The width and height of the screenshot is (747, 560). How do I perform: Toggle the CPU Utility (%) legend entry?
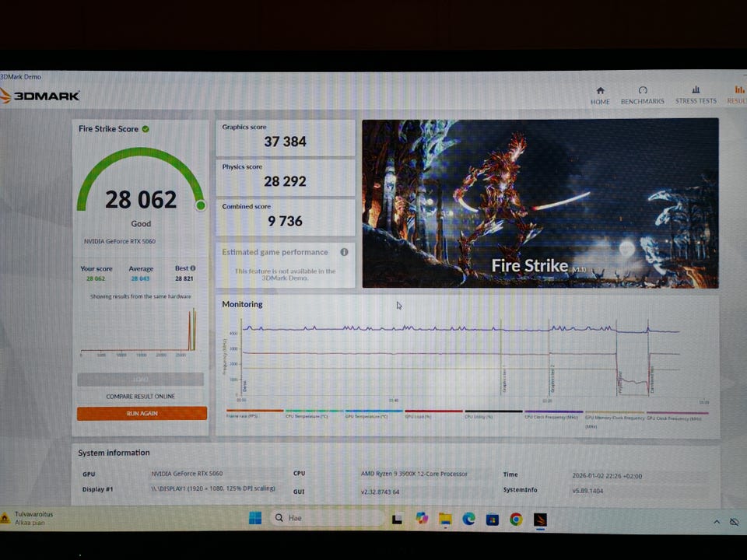[493, 415]
